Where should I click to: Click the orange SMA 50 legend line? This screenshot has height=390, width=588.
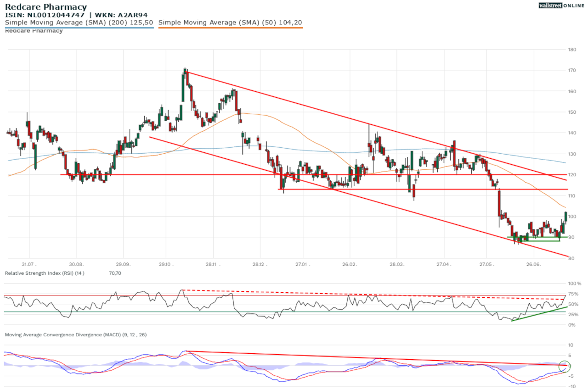(230, 28)
